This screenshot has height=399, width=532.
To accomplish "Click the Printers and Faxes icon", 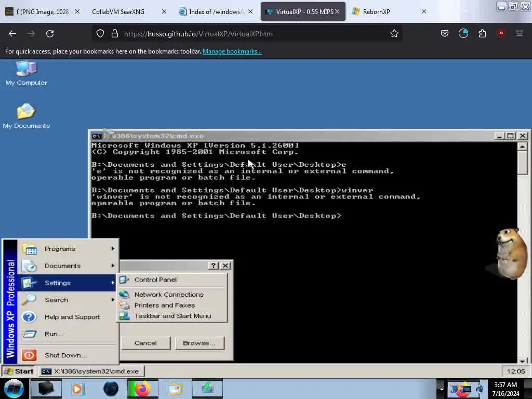I will tap(124, 305).
